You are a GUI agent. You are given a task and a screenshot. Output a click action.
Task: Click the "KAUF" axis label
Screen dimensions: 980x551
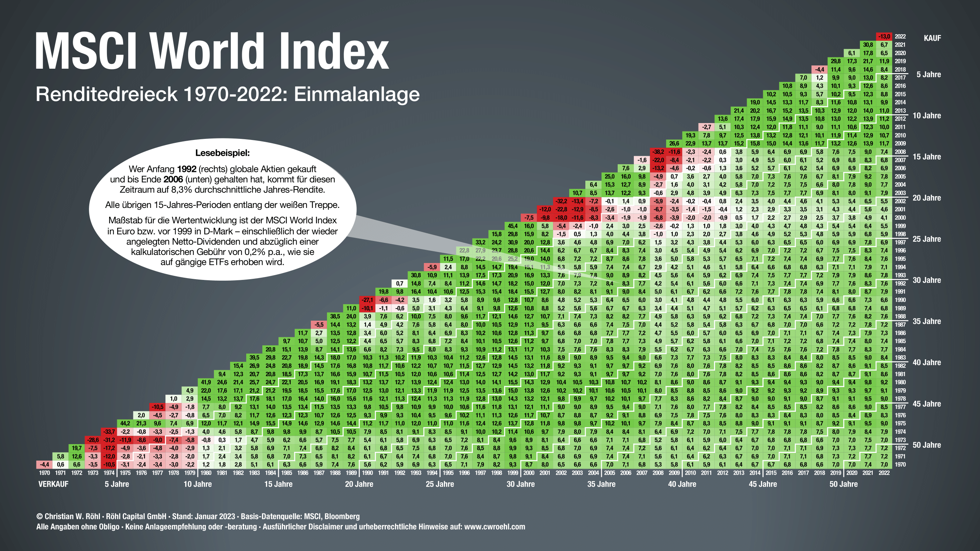click(x=932, y=38)
